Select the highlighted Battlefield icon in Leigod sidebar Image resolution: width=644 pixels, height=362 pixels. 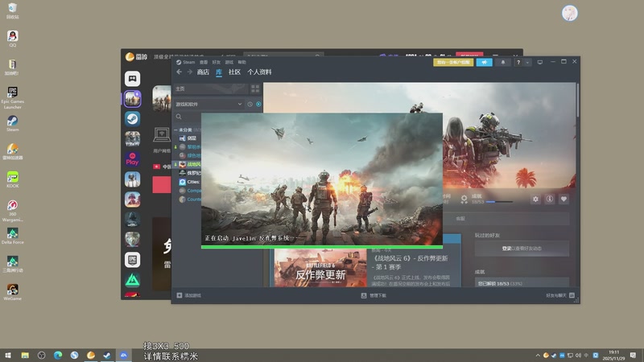132,99
